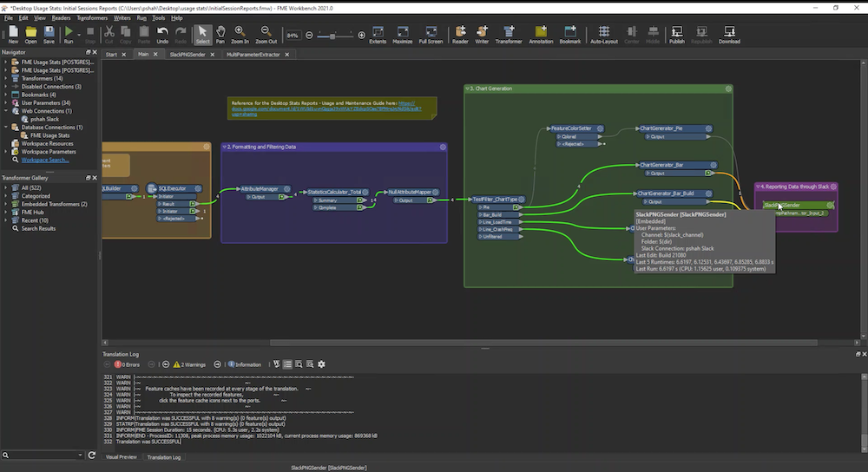Maximize the canvas view
This screenshot has width=868, height=472.
pos(403,35)
